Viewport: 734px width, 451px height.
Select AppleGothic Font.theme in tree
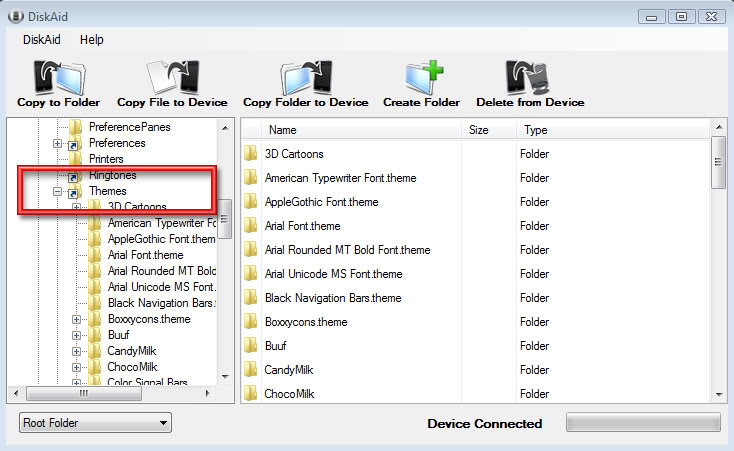coord(161,239)
